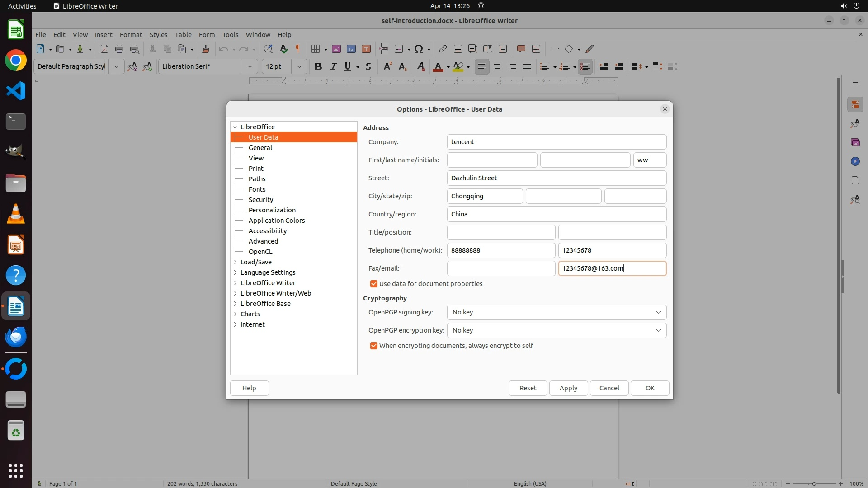The height and width of the screenshot is (488, 868).
Task: Open the Tools menu
Action: point(230,35)
